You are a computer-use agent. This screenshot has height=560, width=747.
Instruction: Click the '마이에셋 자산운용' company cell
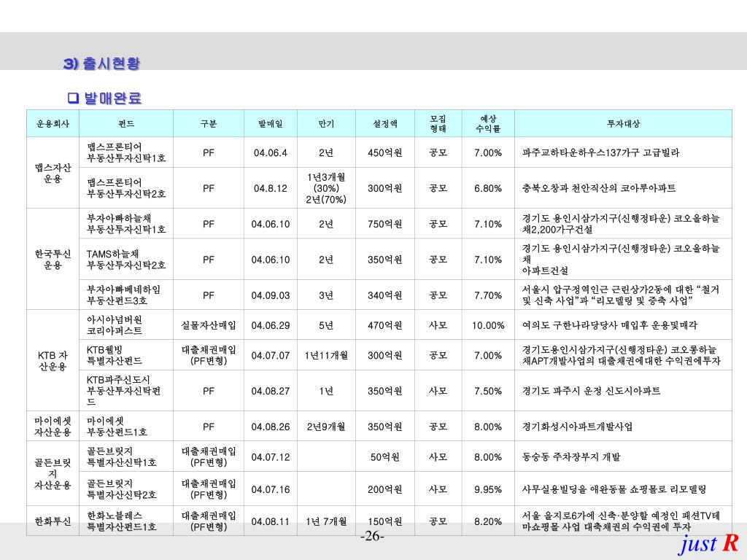click(53, 426)
